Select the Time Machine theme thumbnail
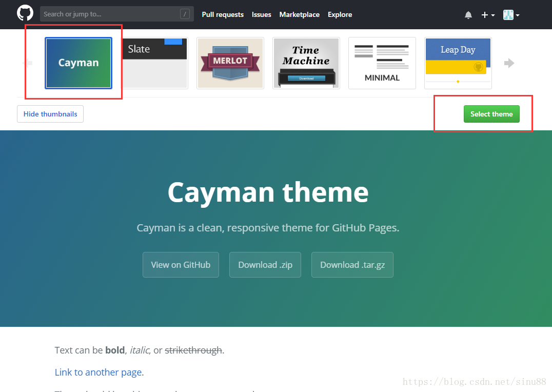552x392 pixels. pos(306,63)
